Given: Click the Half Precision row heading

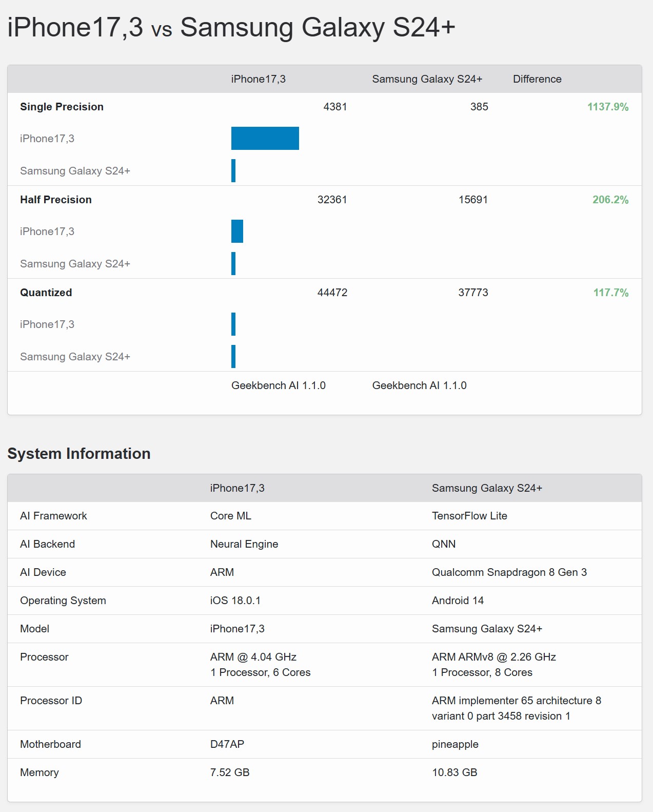Looking at the screenshot, I should (56, 200).
